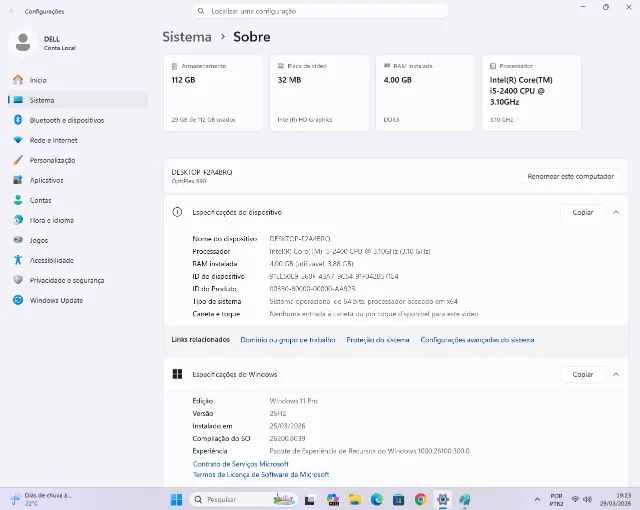The height and width of the screenshot is (510, 640).
Task: Go to Rede e Internet settings
Action: click(78, 140)
